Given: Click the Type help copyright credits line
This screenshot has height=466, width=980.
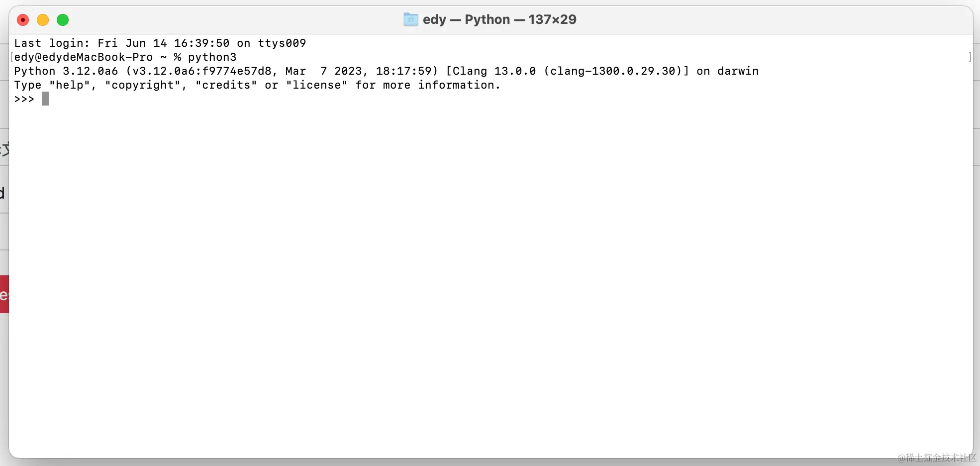Looking at the screenshot, I should tap(256, 85).
